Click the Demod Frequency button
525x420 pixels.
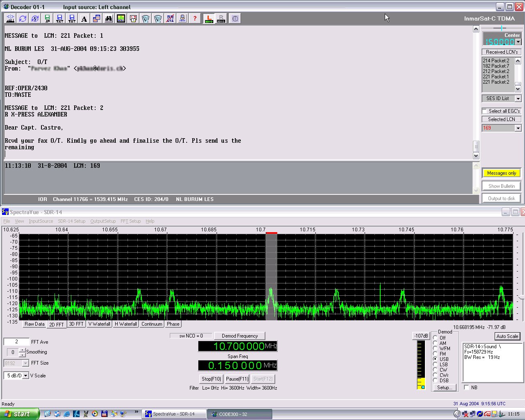240,336
